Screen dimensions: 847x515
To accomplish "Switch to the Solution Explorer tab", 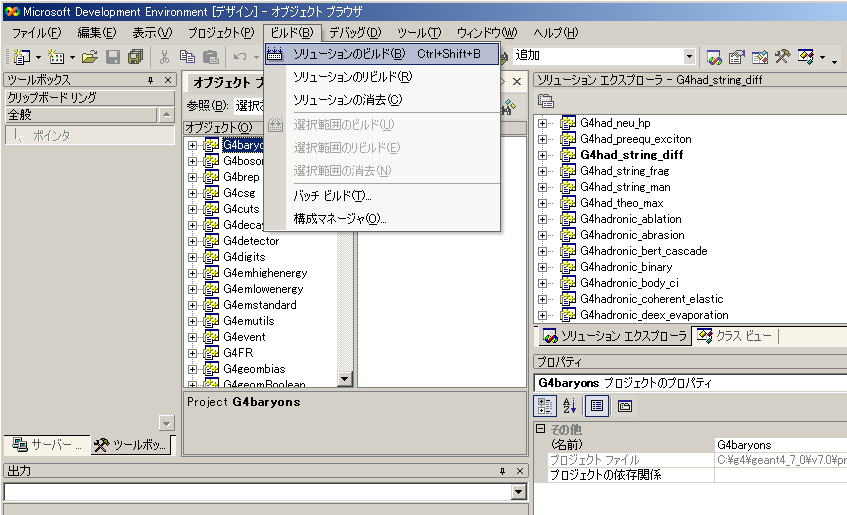I will pos(615,336).
